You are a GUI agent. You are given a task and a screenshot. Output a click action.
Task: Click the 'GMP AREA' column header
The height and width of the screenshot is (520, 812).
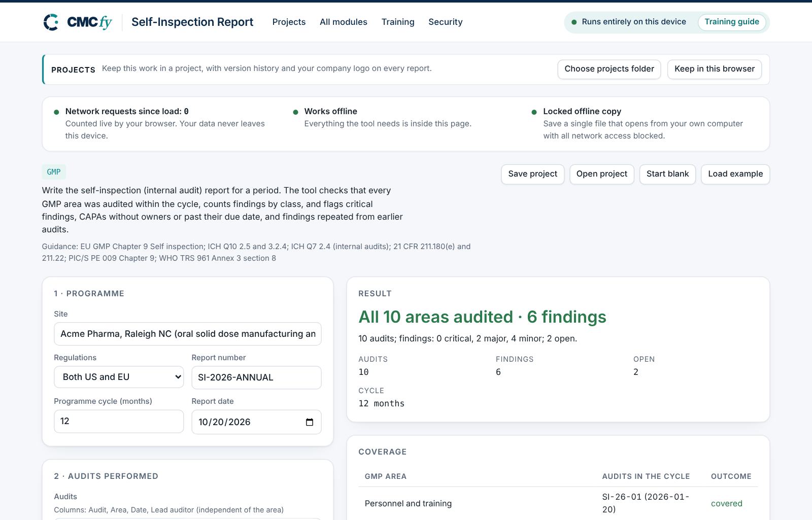coord(386,476)
